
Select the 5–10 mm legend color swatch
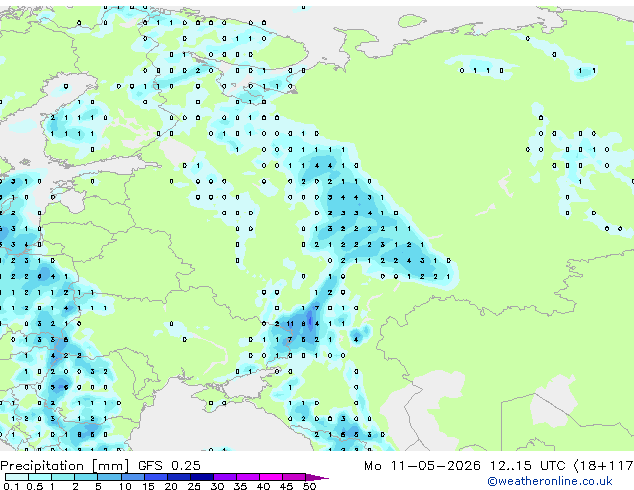[109, 477]
